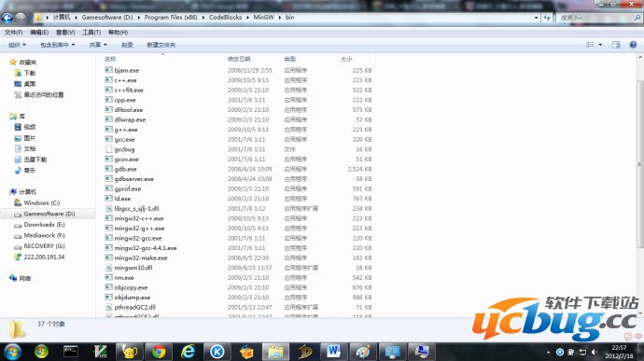Click the 计算机 computer icon in sidebar
Screen dimensions: 644x361
(x=13, y=192)
